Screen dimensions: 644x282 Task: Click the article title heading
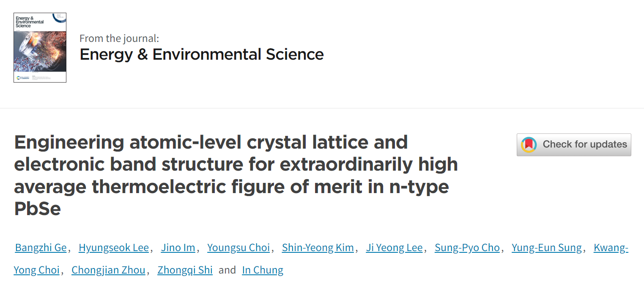[236, 175]
